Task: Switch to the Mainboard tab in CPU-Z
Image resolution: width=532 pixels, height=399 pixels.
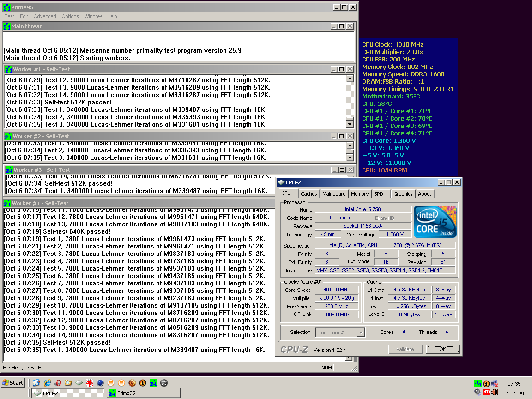Action: coord(334,194)
